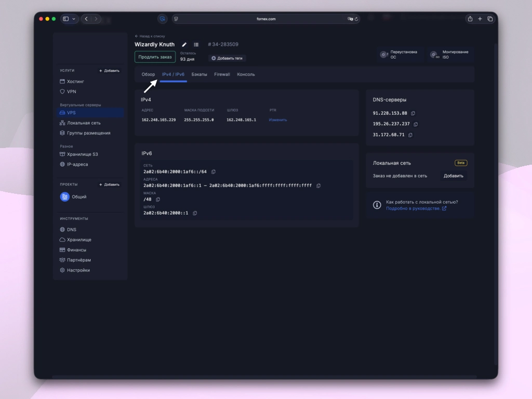The image size is (532, 399).
Task: Click the list icon next to server name
Action: [196, 45]
